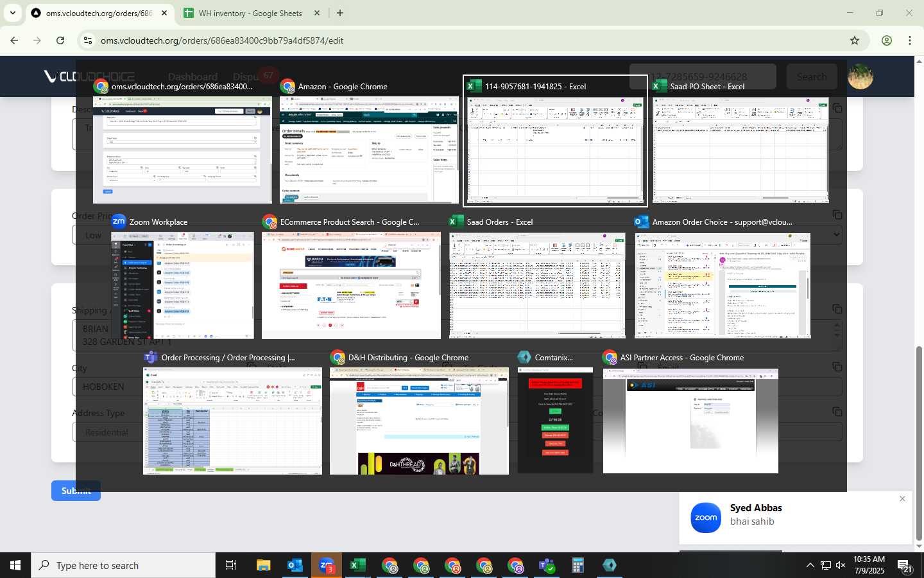
Task: Switch to the Amazon - Google Chrome window
Action: tap(370, 150)
